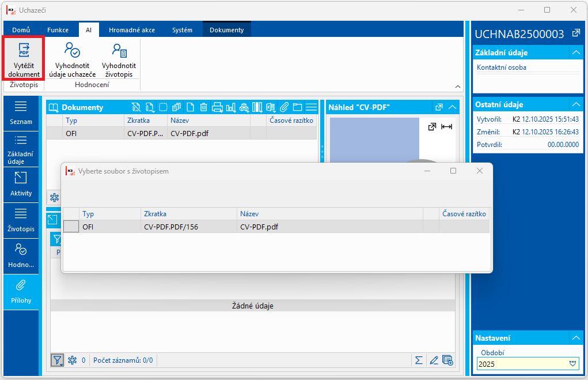The image size is (588, 380).
Task: Sort by Název column in the dialog
Action: 330,214
